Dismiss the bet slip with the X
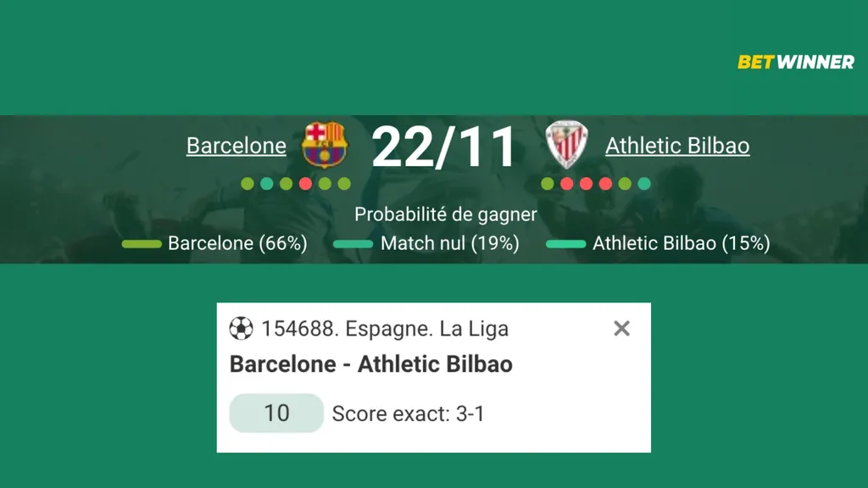 coord(621,329)
